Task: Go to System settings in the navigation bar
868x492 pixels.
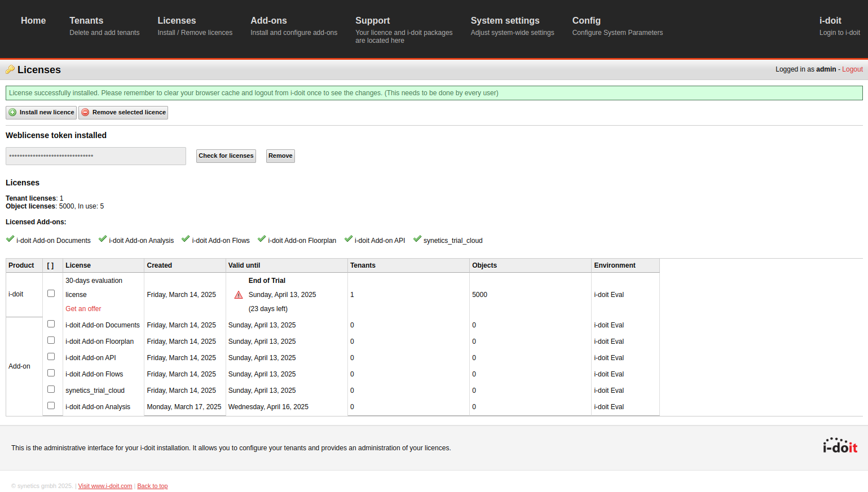Action: 512,26
